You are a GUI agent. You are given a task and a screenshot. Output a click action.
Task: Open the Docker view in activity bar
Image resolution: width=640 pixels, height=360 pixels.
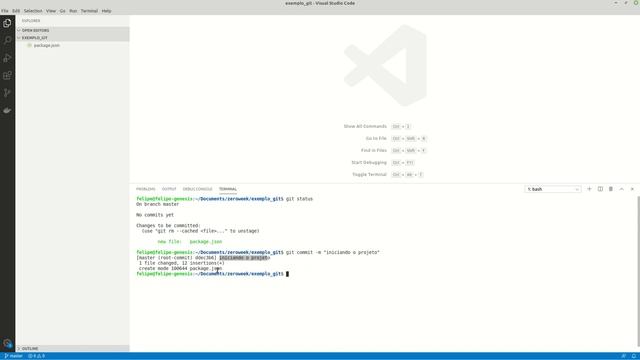click(7, 111)
